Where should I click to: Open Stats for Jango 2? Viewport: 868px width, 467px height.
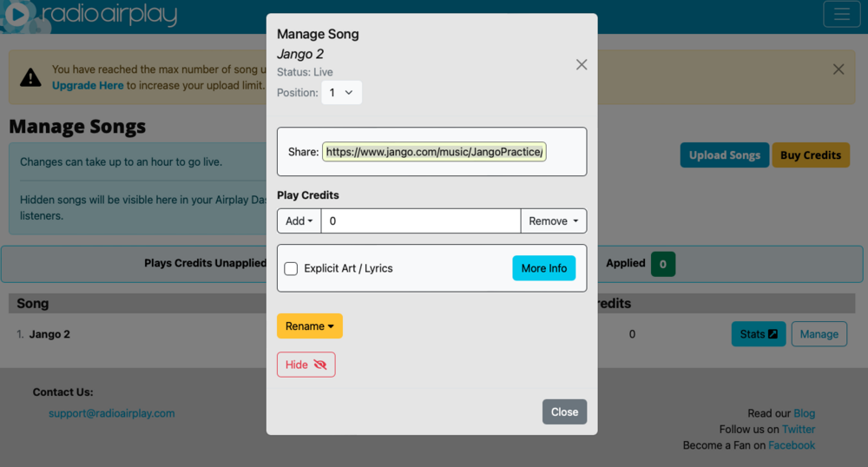[x=759, y=334]
